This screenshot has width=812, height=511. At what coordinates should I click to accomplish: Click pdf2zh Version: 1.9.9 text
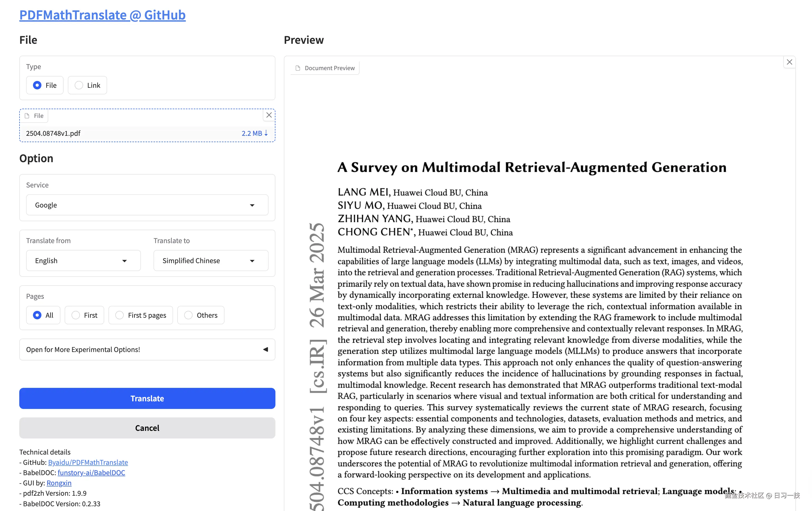click(55, 493)
